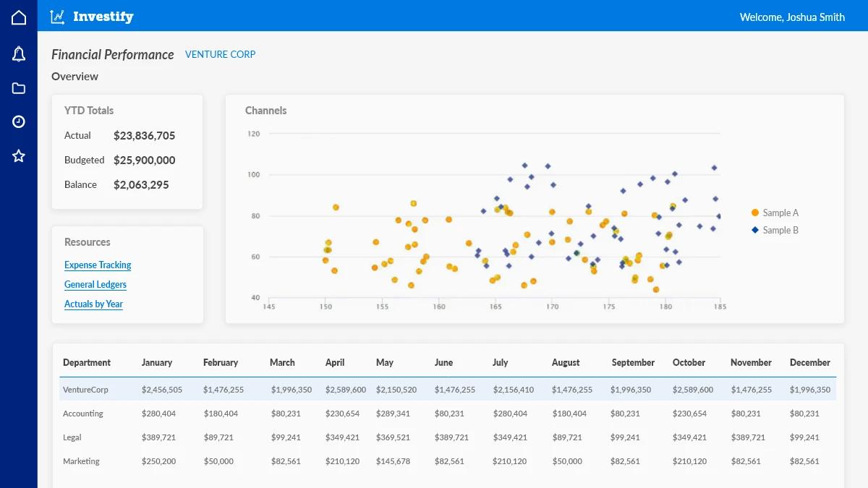Select the Legal department row
This screenshot has height=488, width=868.
coord(72,437)
